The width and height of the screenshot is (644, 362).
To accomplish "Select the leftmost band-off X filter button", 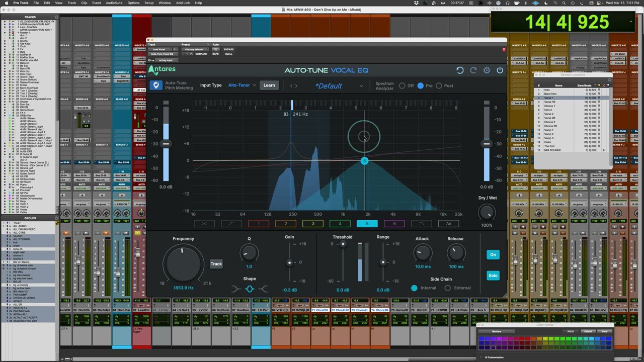I will click(204, 224).
